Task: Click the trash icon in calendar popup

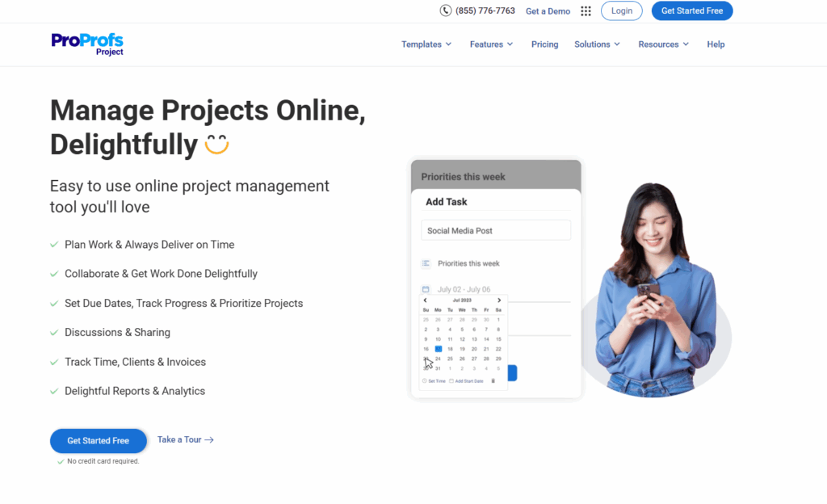Action: coord(493,380)
